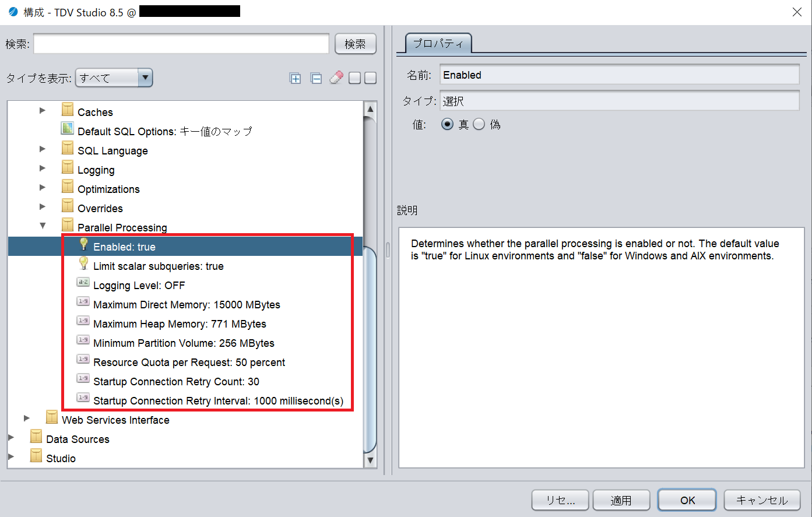Select Startup Connection Retry Interval row

click(218, 400)
